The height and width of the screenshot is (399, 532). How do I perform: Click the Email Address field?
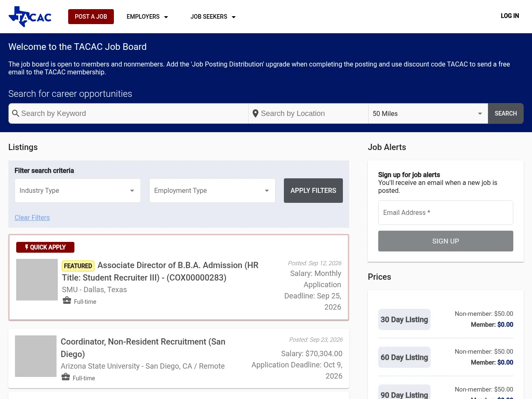click(x=446, y=212)
